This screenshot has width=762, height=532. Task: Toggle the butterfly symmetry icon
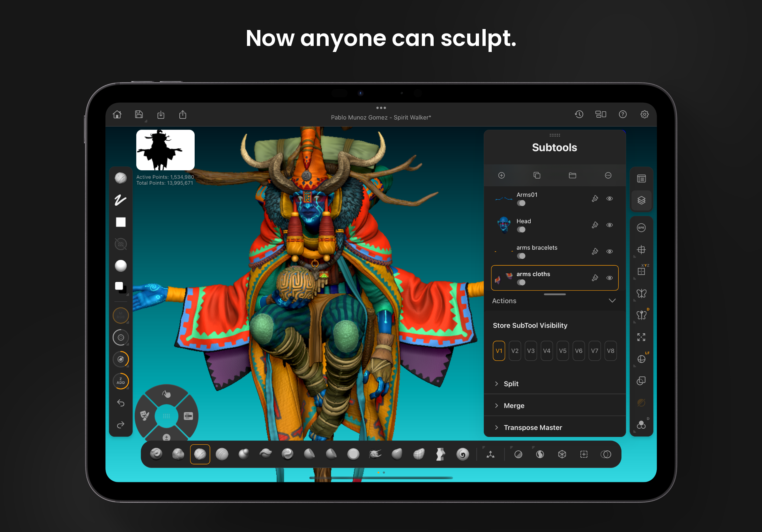click(x=641, y=293)
